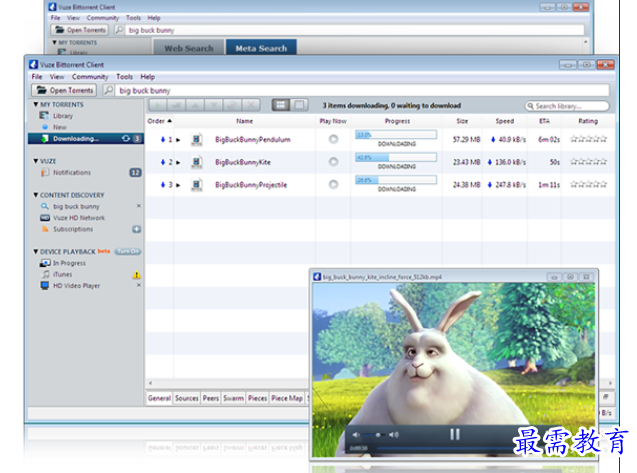Switch to simple view mode
The height and width of the screenshot is (473, 637).
coord(299,105)
